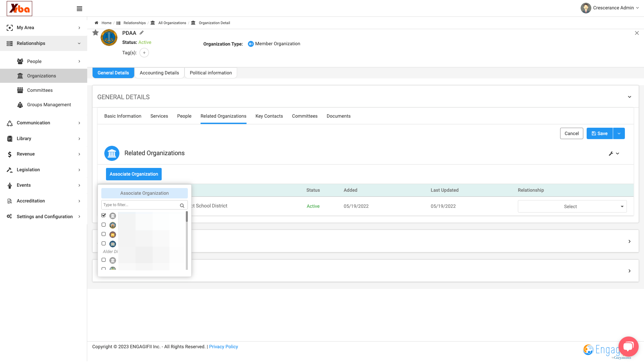Open the Basic Information sub-tab
The image size is (644, 362).
point(123,116)
